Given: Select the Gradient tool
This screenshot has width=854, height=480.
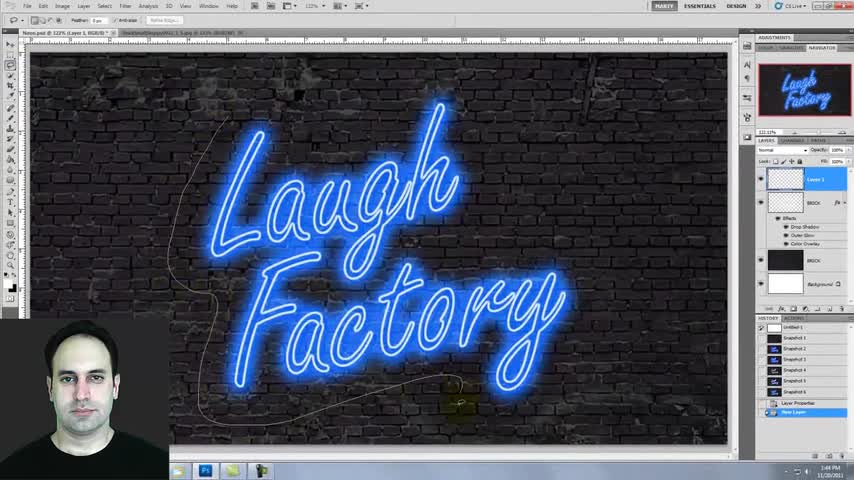Looking at the screenshot, I should point(10,160).
